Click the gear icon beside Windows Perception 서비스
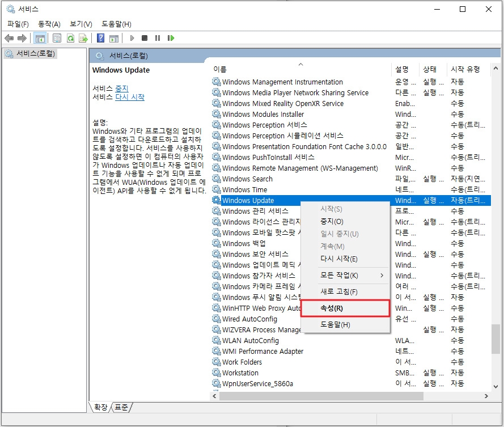The image size is (504, 427). pos(217,125)
